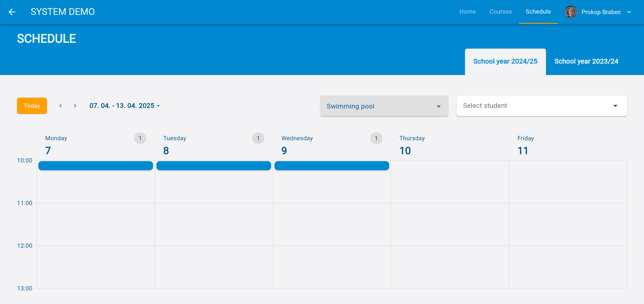Open Tuesday's 10:00 event bar
Viewport: 644px width, 304px height.
[214, 166]
